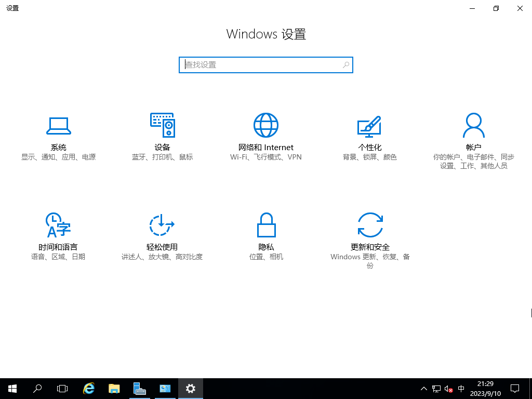
Task: Open the Windows Start menu
Action: (x=12, y=389)
